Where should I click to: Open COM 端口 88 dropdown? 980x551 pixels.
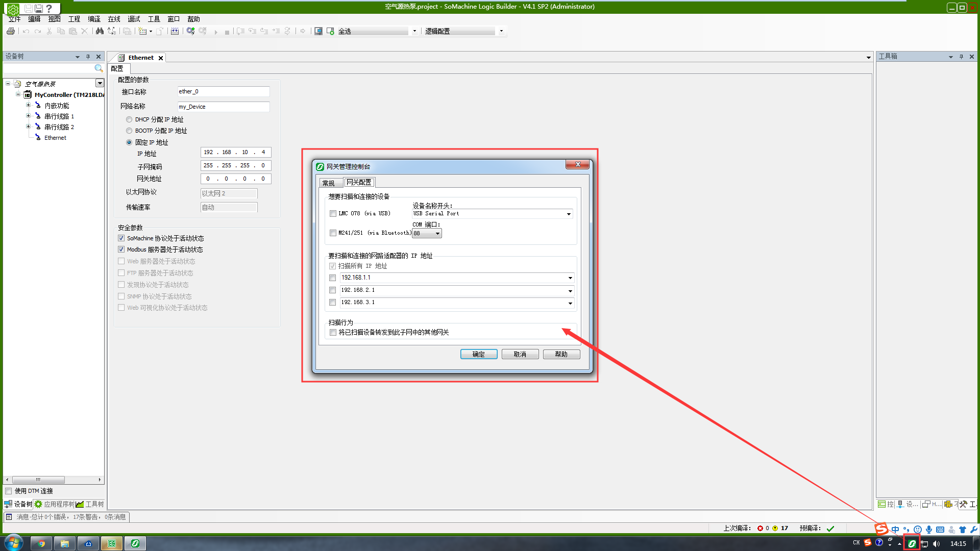[437, 234]
